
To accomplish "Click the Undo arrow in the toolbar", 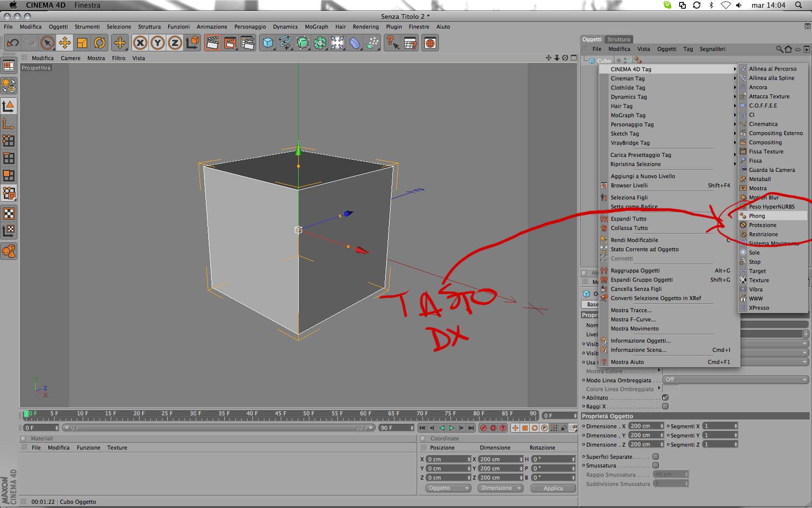I will click(x=13, y=43).
